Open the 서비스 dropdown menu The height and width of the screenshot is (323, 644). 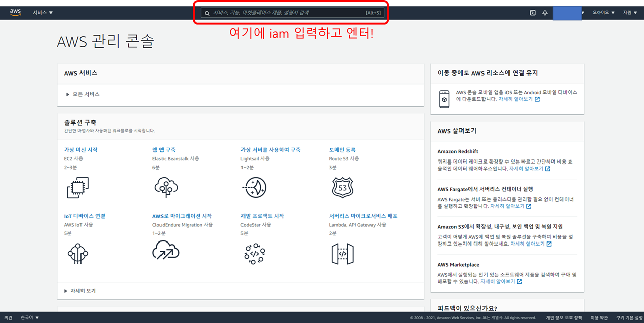(x=43, y=13)
